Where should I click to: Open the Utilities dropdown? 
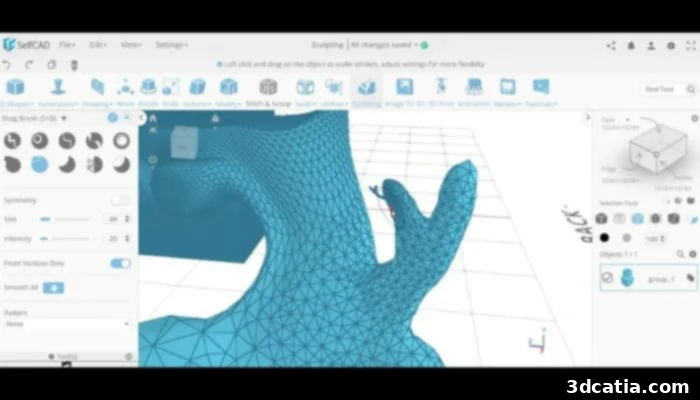point(333,92)
